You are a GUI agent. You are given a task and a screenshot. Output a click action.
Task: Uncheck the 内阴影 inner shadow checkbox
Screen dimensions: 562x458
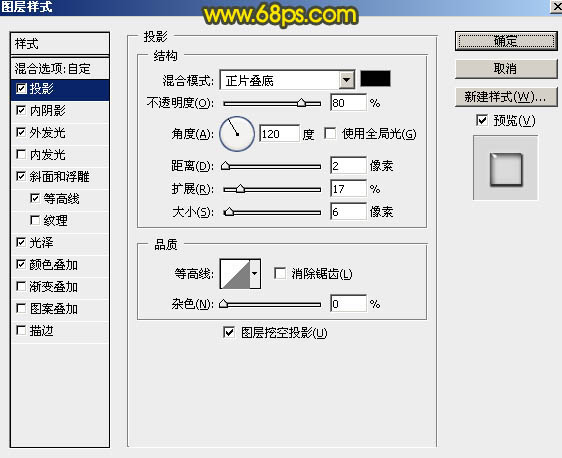click(21, 110)
